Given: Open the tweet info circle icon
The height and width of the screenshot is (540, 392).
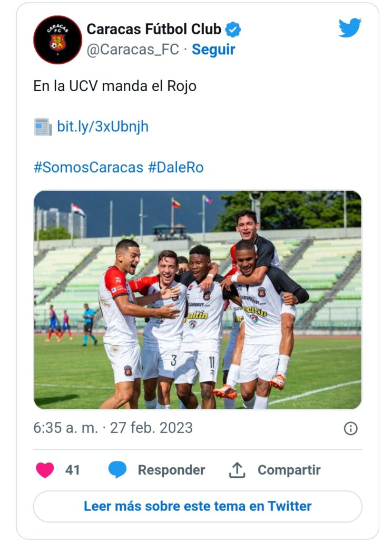Looking at the screenshot, I should [x=350, y=428].
